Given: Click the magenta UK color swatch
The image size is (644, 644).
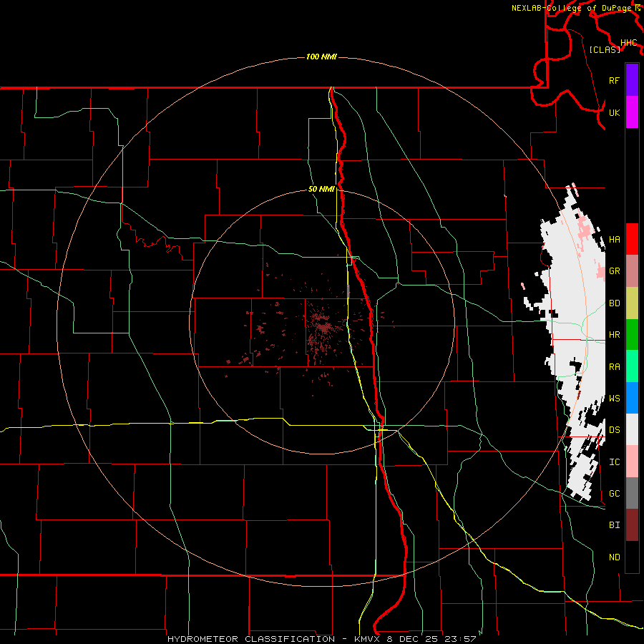Looking at the screenshot, I should point(632,112).
